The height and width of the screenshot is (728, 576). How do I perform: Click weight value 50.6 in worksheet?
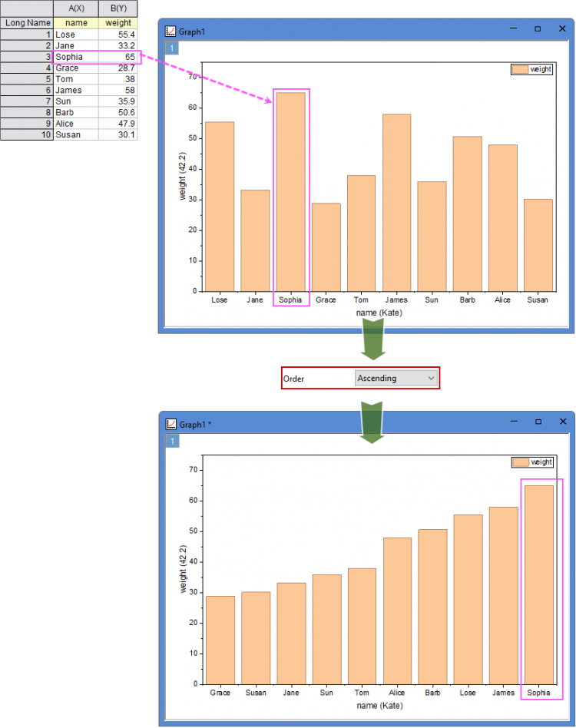click(x=118, y=112)
